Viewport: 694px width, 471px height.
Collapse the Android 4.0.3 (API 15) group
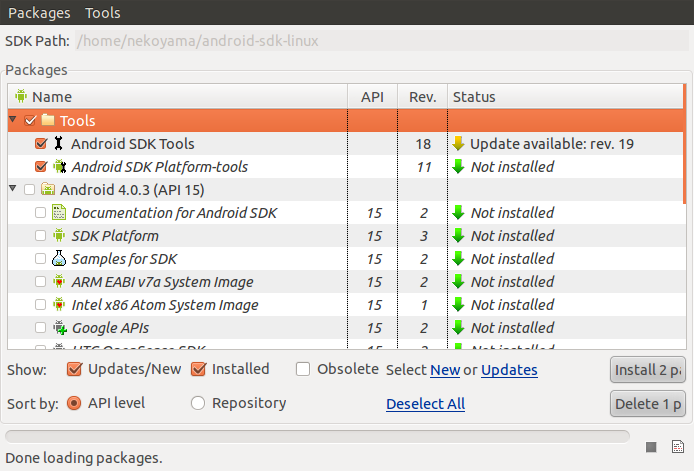[13, 189]
